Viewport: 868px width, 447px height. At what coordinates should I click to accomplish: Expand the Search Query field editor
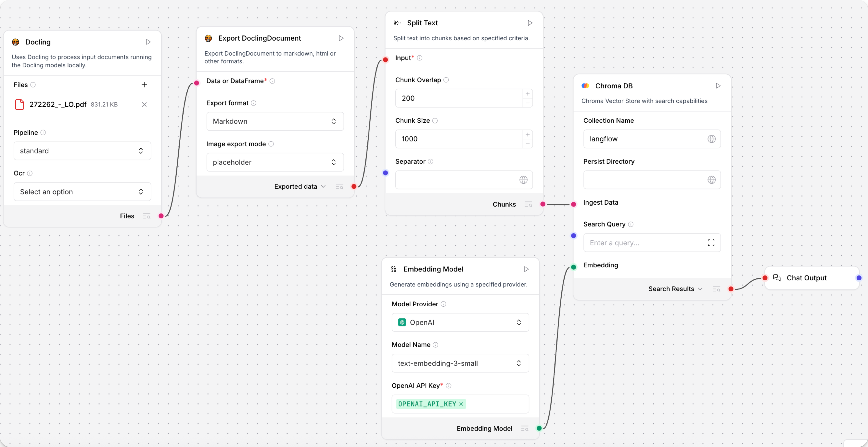pyautogui.click(x=711, y=243)
